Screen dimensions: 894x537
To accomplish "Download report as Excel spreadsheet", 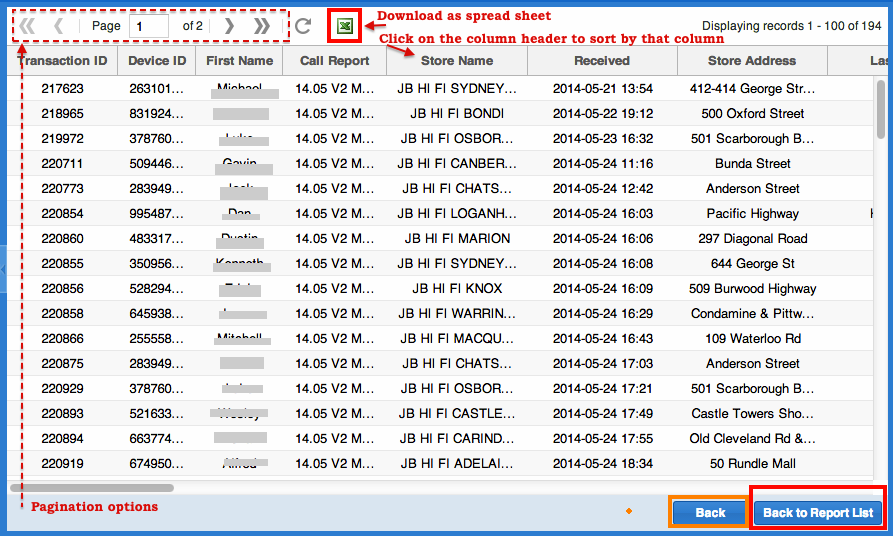I will coord(345,26).
